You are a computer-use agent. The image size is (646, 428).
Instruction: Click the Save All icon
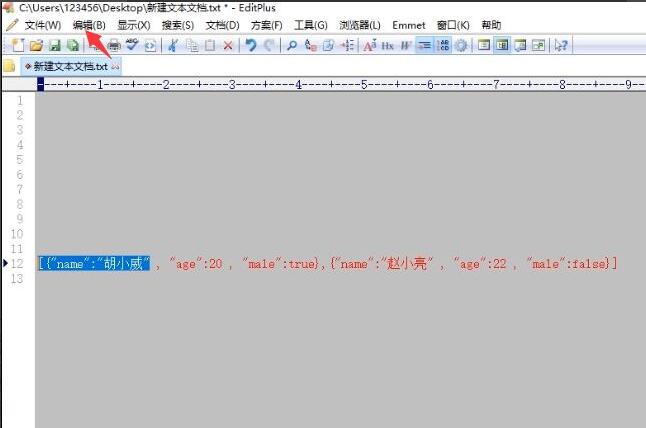(73, 45)
